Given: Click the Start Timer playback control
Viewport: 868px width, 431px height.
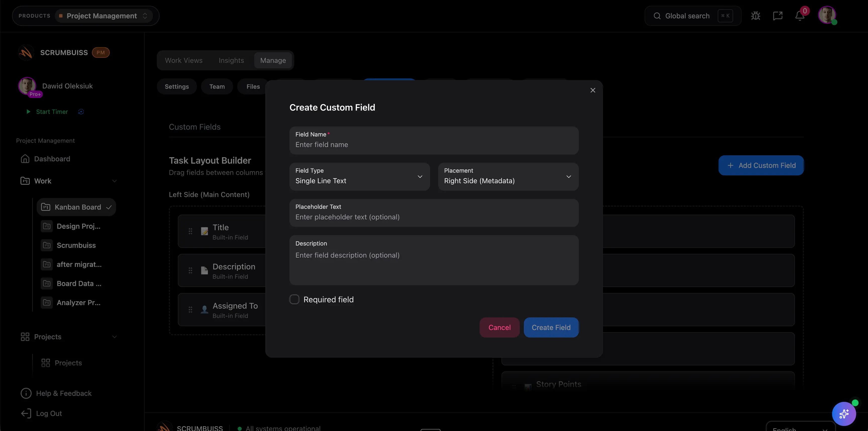Looking at the screenshot, I should click(28, 112).
